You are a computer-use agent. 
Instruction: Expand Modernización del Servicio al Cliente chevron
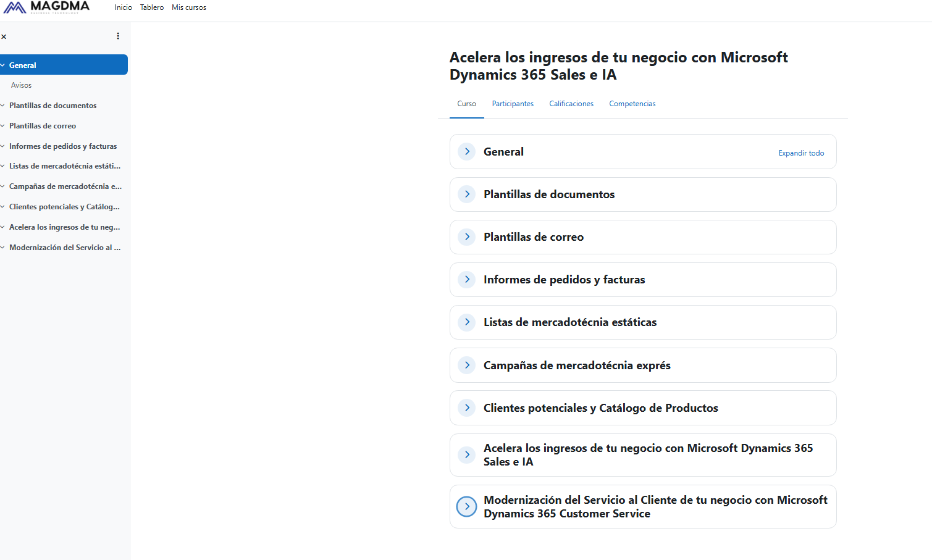(466, 506)
